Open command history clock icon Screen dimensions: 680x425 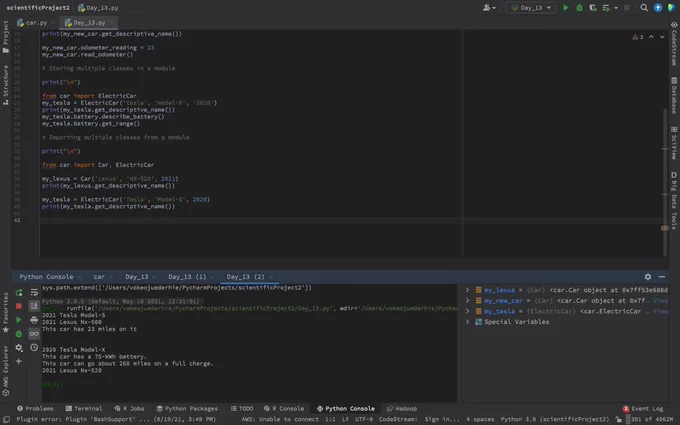click(34, 348)
